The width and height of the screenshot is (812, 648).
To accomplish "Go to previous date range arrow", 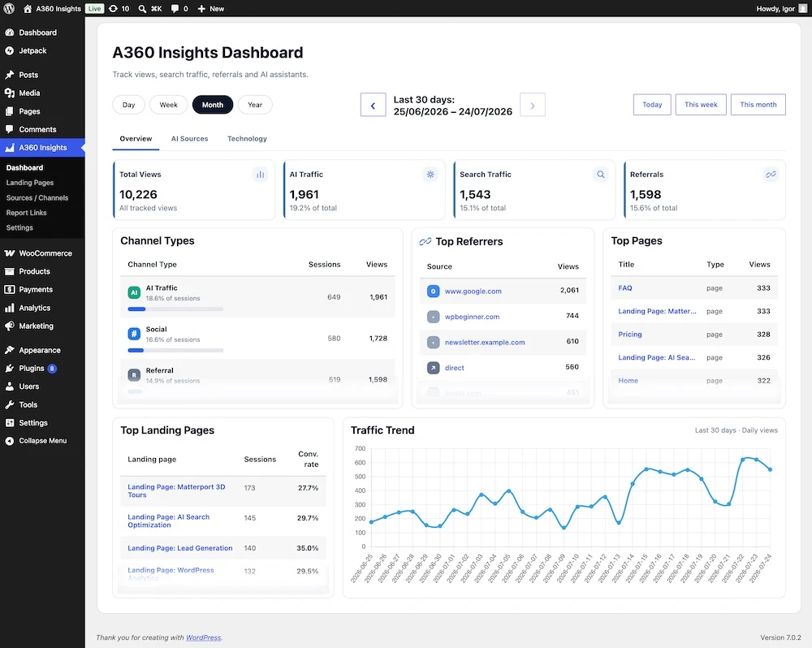I will [x=373, y=105].
